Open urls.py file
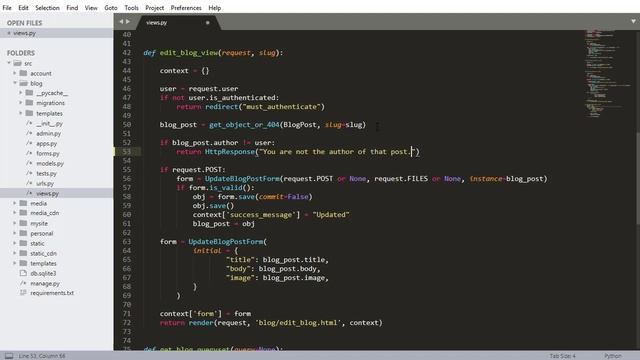This screenshot has height=360, width=640. tap(45, 184)
